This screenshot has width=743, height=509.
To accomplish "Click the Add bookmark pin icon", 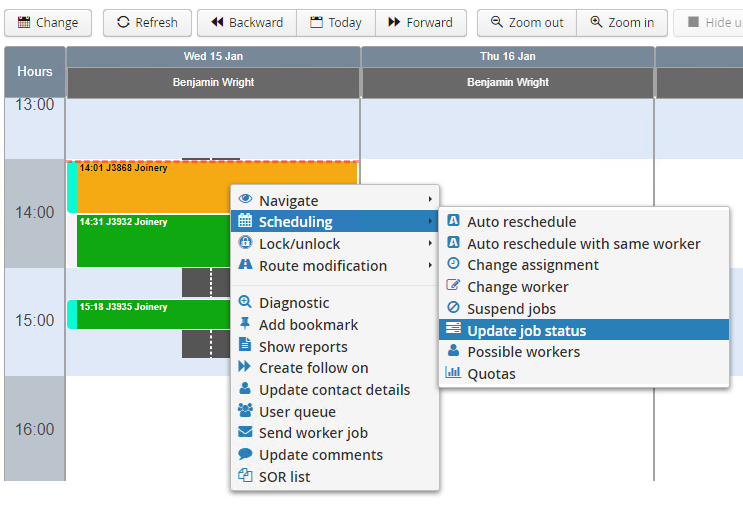I will 245,324.
